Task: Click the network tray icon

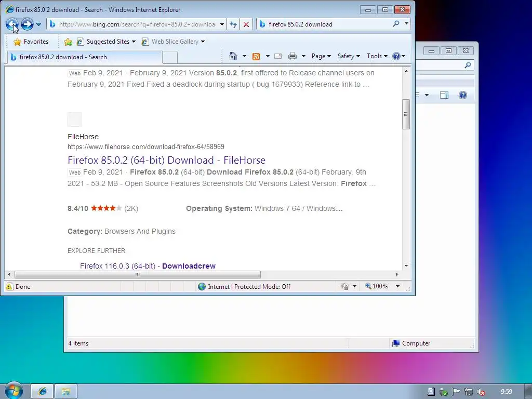Action: [x=468, y=392]
